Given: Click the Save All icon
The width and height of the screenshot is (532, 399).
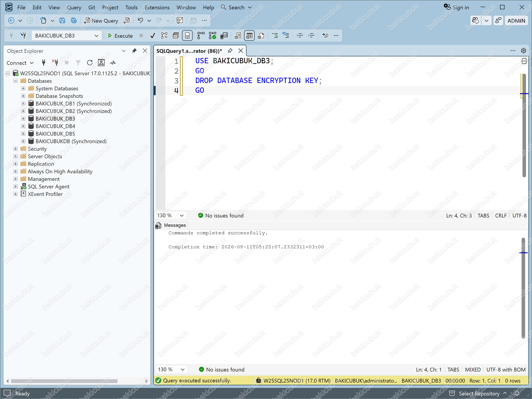Looking at the screenshot, I should point(74,21).
